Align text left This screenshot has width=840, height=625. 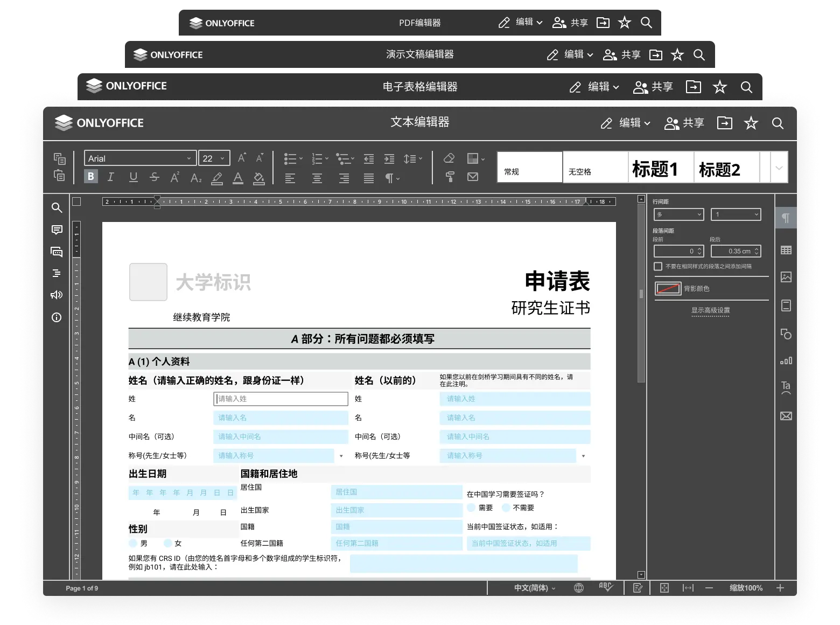(x=290, y=178)
